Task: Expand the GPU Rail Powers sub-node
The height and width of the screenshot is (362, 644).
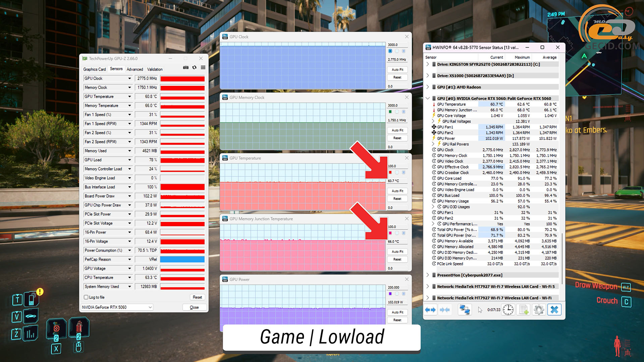Action: coord(433,144)
